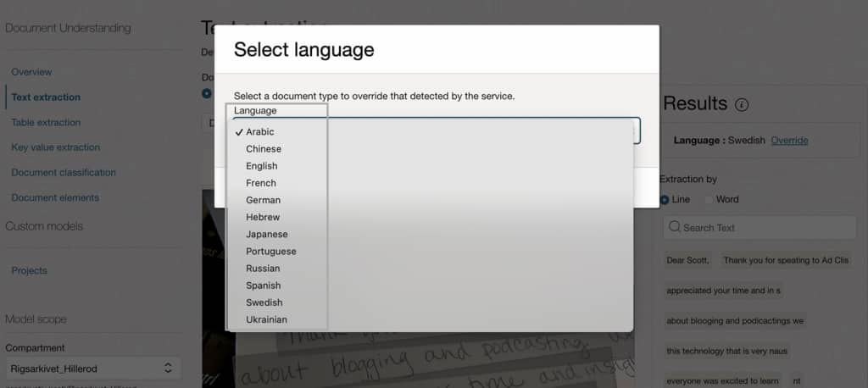
Task: Open Table extraction in the sidebar
Action: (46, 122)
